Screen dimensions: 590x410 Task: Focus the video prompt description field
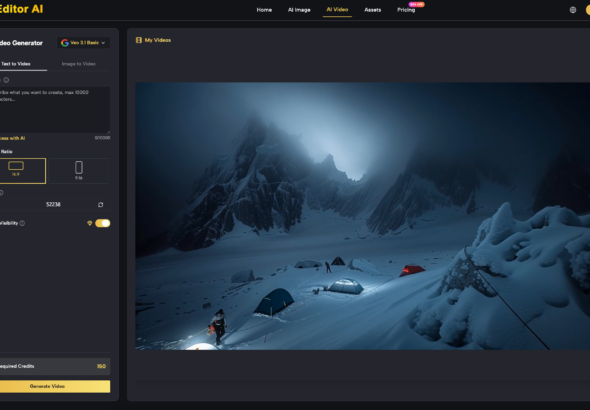(x=55, y=109)
